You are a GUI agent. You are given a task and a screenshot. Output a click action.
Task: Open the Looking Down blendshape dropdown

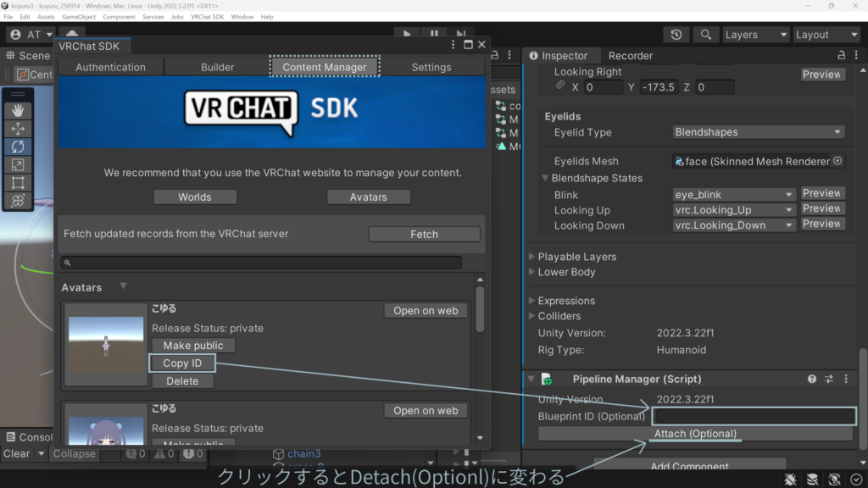tap(733, 225)
